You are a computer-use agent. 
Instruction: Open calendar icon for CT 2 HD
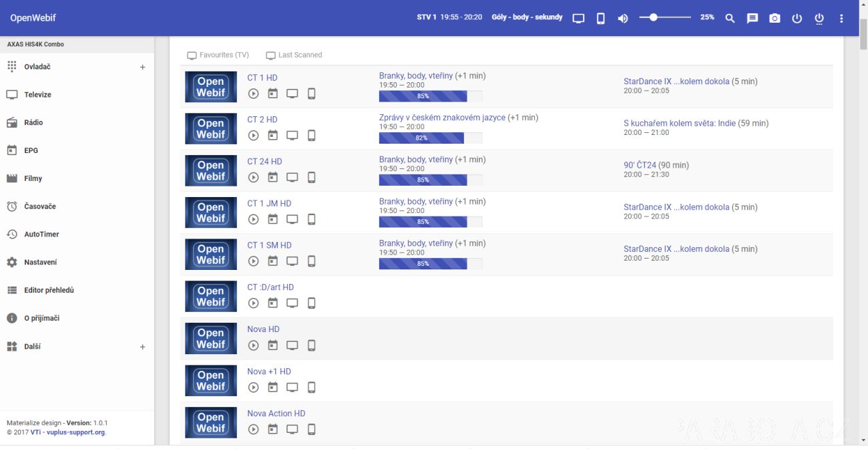click(272, 135)
